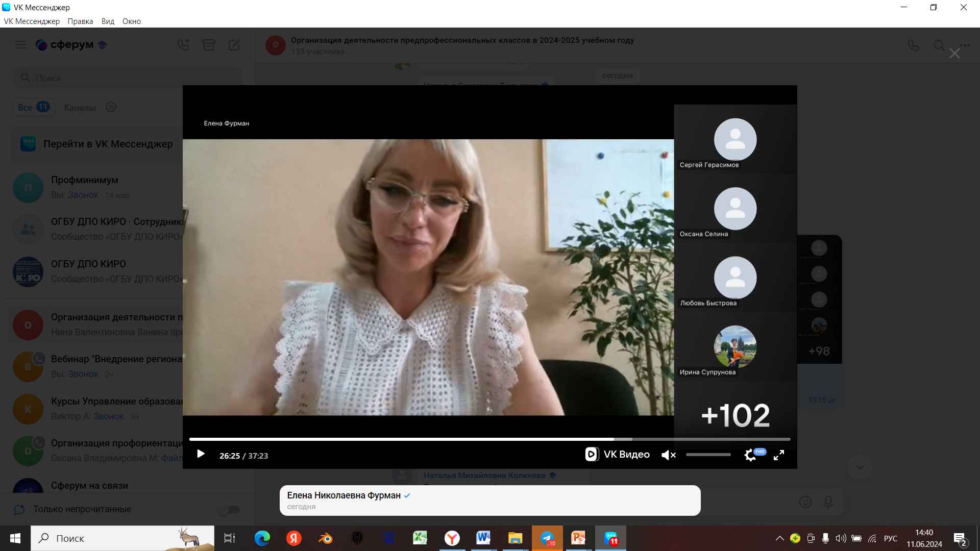The width and height of the screenshot is (980, 551).
Task: Launch Microsoft Edge from taskbar
Action: (x=262, y=538)
